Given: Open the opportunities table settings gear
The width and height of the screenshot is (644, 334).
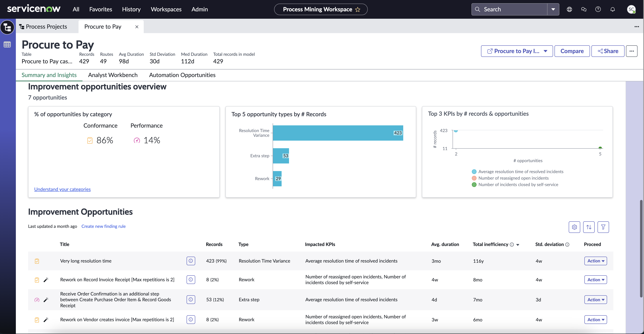Looking at the screenshot, I should point(574,227).
